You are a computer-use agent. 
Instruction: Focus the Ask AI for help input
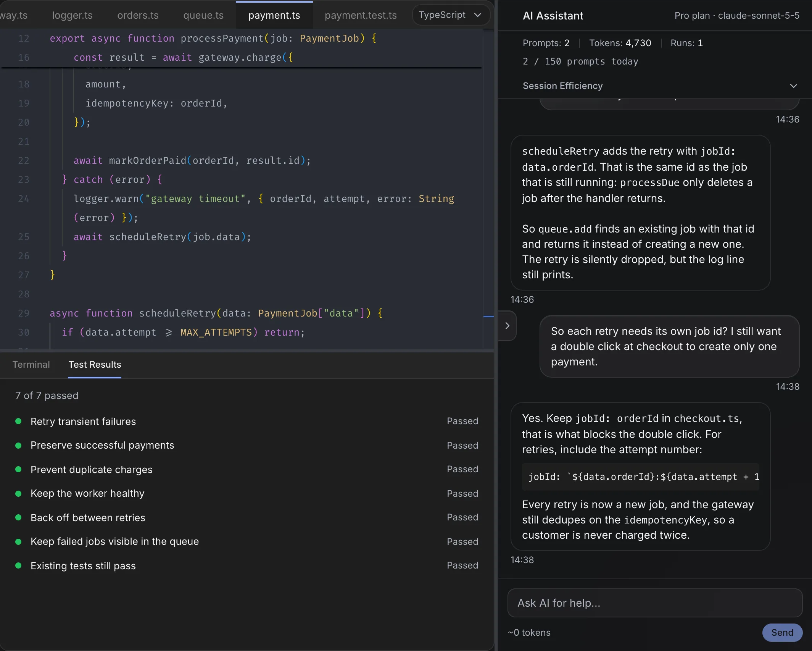tap(655, 603)
